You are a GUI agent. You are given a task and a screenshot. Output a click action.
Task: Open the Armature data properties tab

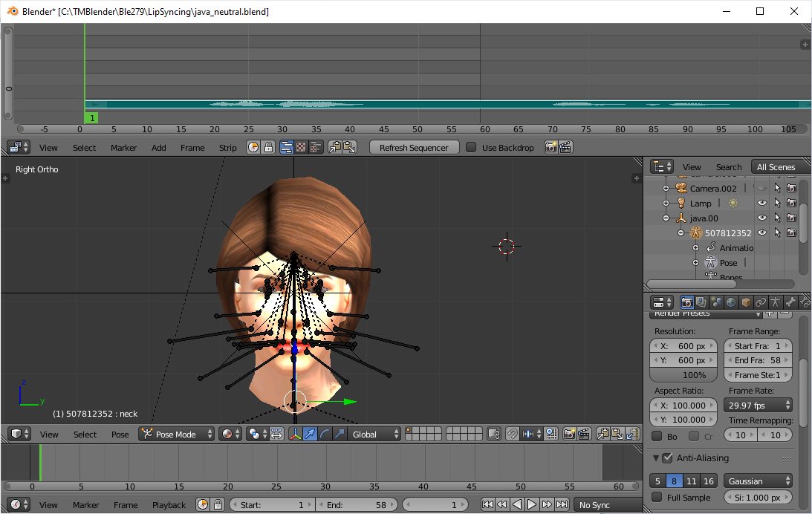coord(776,302)
